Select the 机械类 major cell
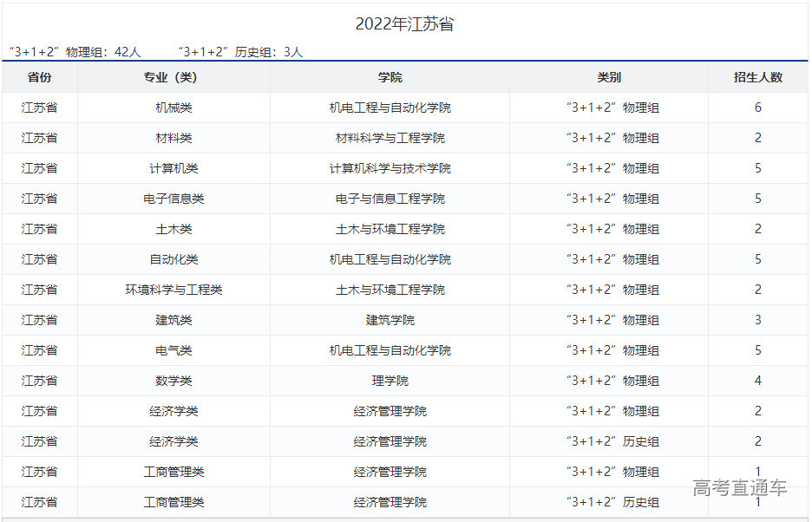Screen dimensions: 812x522 [x=174, y=108]
